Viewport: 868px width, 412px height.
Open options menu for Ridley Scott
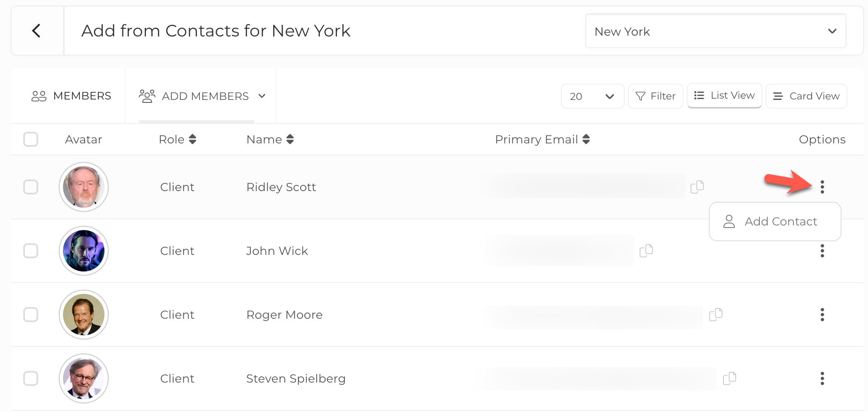(822, 187)
